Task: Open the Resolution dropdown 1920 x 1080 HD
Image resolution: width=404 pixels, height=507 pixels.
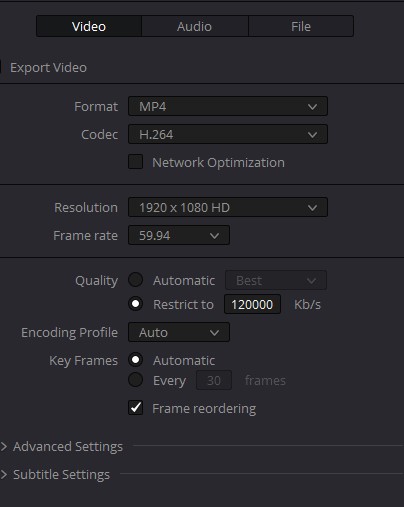Action: (x=228, y=207)
